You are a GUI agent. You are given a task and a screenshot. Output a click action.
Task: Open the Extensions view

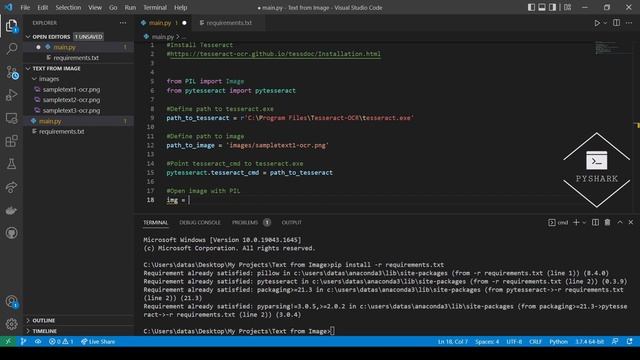(x=11, y=141)
